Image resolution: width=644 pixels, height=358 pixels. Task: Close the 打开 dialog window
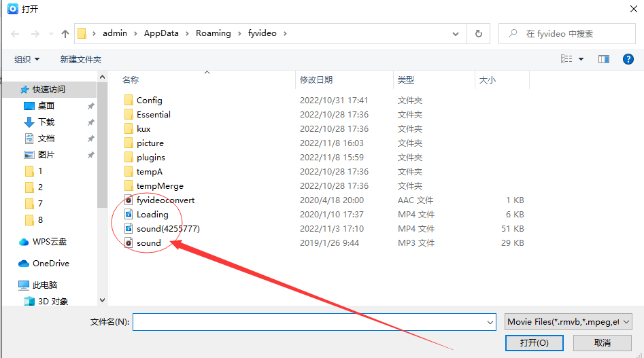(634, 9)
